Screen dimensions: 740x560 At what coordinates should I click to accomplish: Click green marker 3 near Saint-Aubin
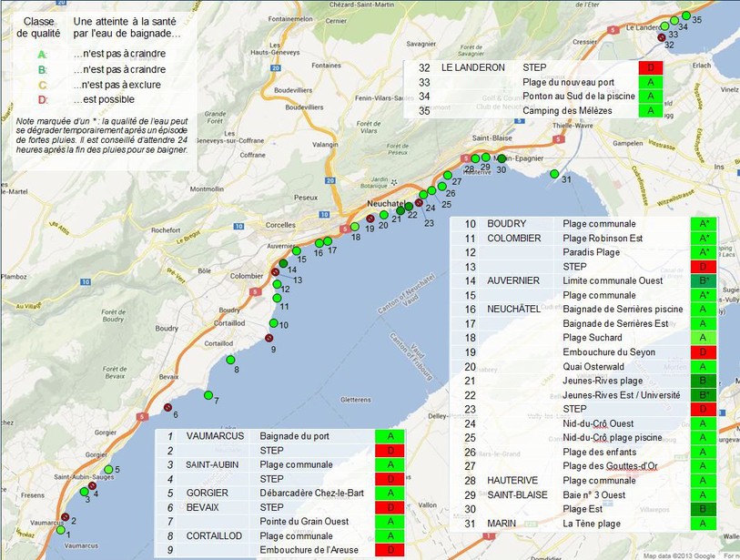pyautogui.click(x=85, y=492)
